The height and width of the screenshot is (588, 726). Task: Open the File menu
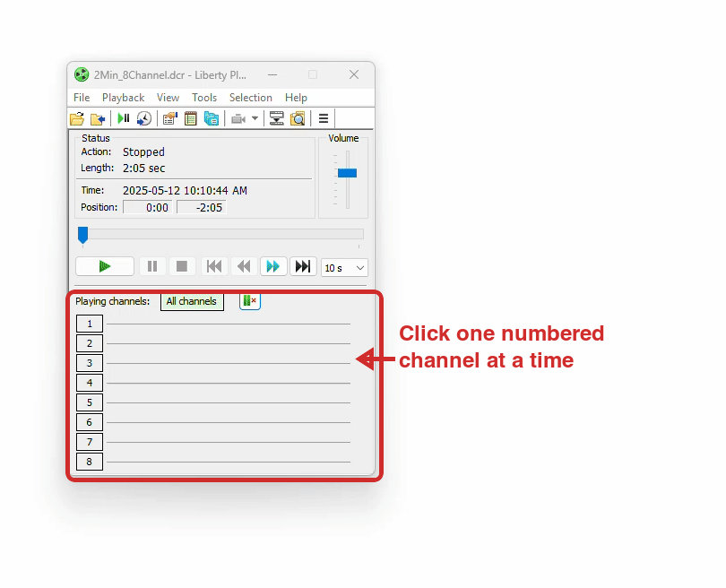click(x=82, y=98)
